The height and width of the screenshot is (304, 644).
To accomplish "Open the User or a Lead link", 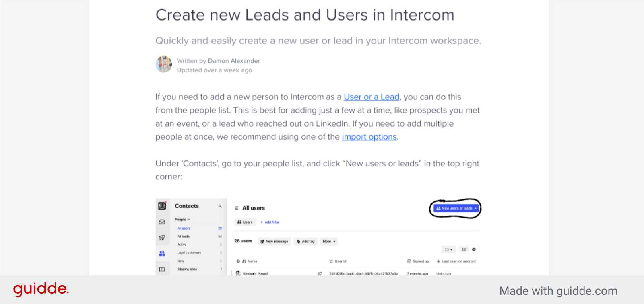I will (x=371, y=97).
